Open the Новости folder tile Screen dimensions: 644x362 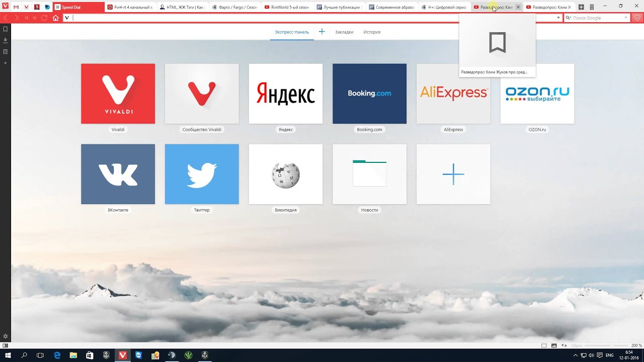pyautogui.click(x=369, y=174)
